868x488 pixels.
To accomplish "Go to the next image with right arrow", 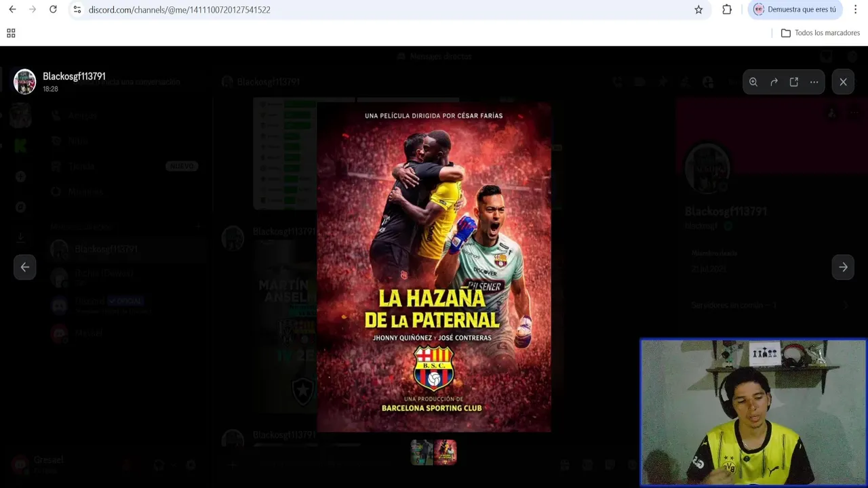I will click(843, 267).
